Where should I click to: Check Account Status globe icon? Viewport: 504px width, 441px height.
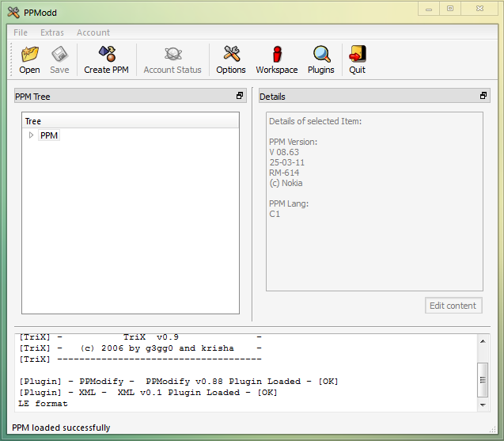click(173, 54)
